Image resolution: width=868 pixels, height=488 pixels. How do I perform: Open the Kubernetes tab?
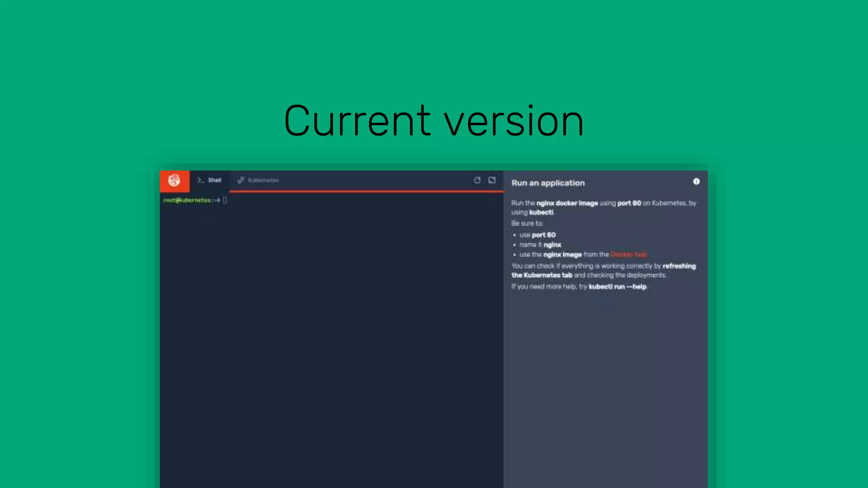point(258,180)
